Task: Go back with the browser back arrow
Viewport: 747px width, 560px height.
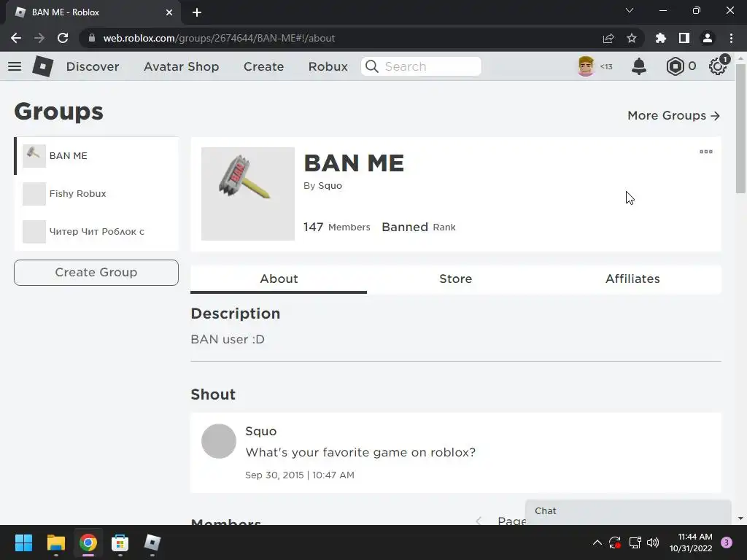Action: point(16,38)
